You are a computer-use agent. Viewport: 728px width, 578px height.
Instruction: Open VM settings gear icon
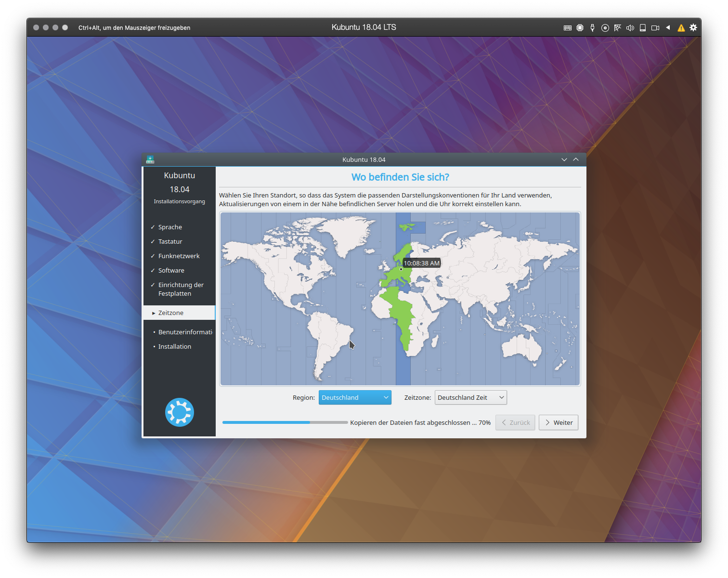click(x=693, y=27)
